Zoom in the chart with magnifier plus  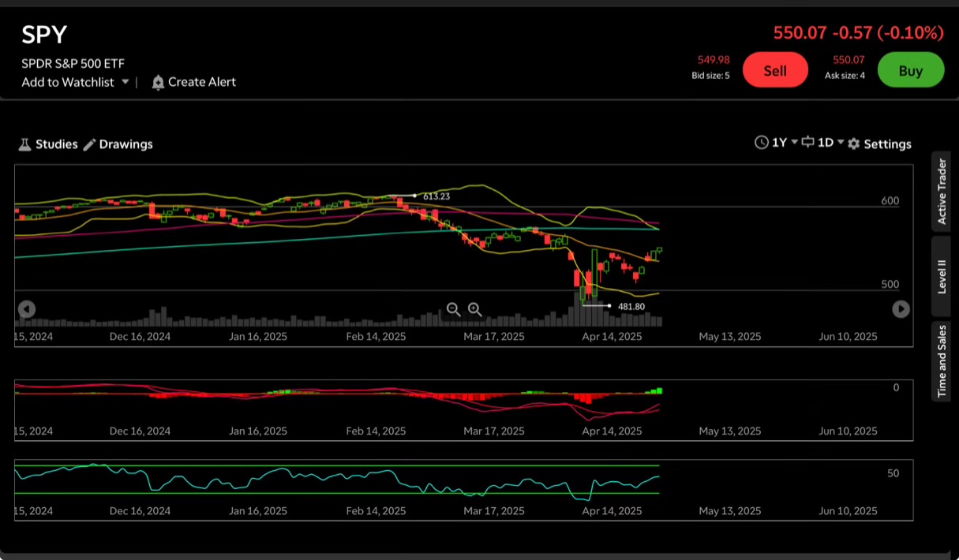tap(475, 309)
